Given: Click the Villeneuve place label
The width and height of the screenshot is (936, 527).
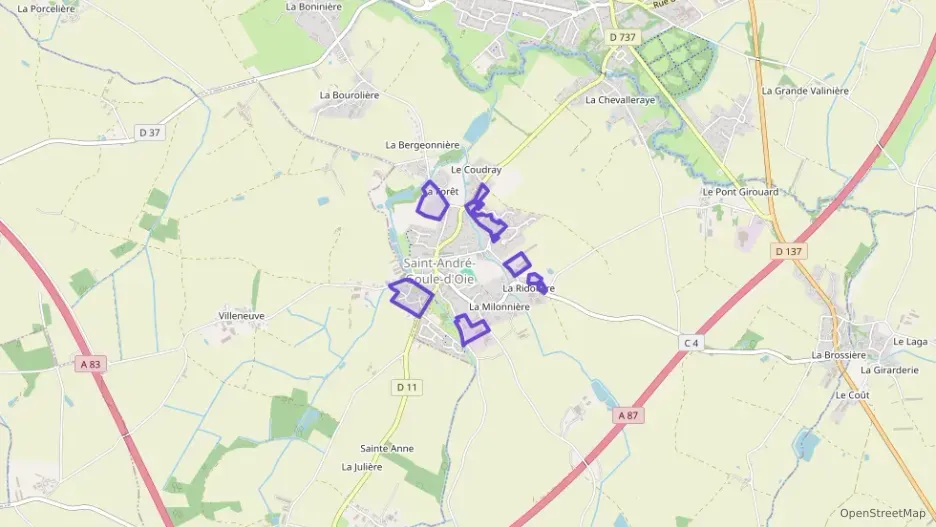Looking at the screenshot, I should (241, 316).
